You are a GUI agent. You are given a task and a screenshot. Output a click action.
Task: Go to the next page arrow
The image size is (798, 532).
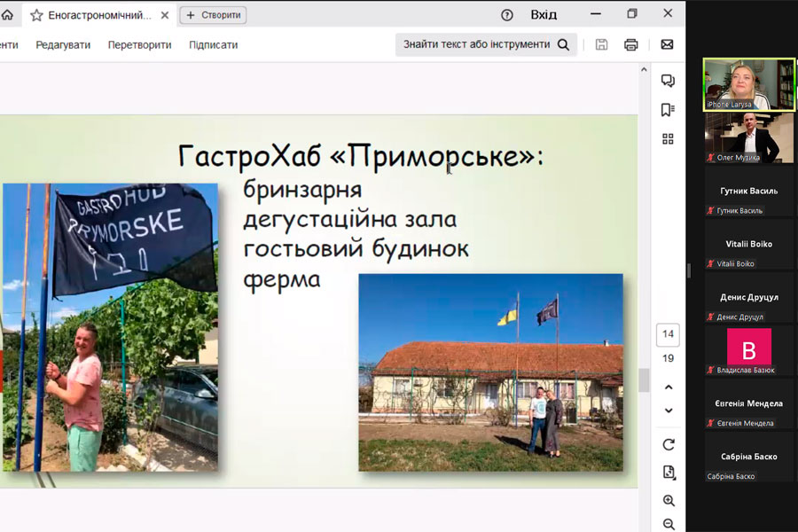tap(669, 411)
